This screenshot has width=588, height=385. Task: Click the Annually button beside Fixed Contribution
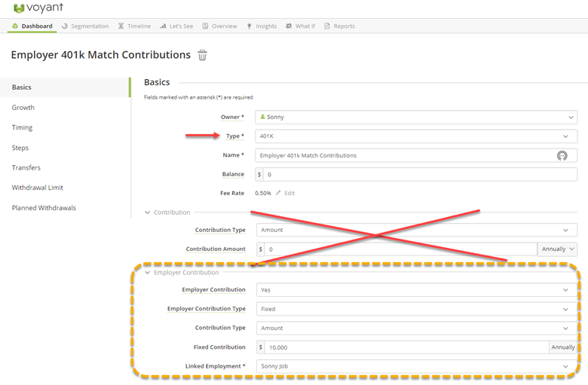pos(563,347)
